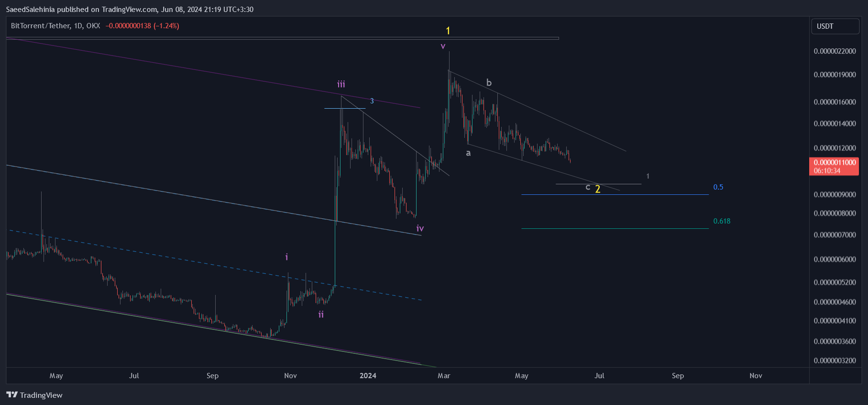The height and width of the screenshot is (405, 868).
Task: Click the 0.0000007000 price axis label
Action: [835, 235]
